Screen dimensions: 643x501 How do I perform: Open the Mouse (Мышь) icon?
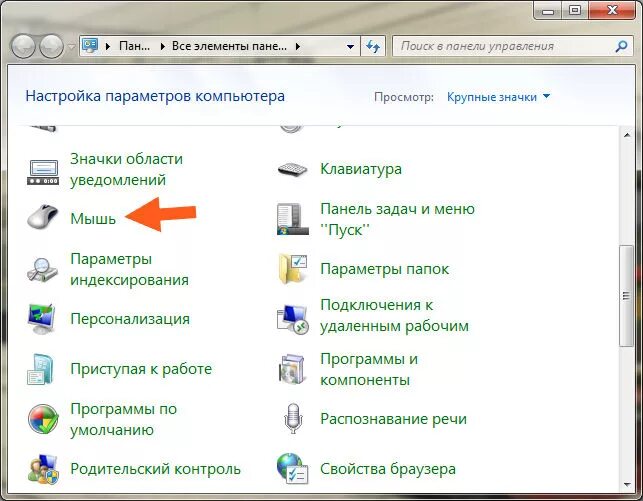(x=43, y=216)
